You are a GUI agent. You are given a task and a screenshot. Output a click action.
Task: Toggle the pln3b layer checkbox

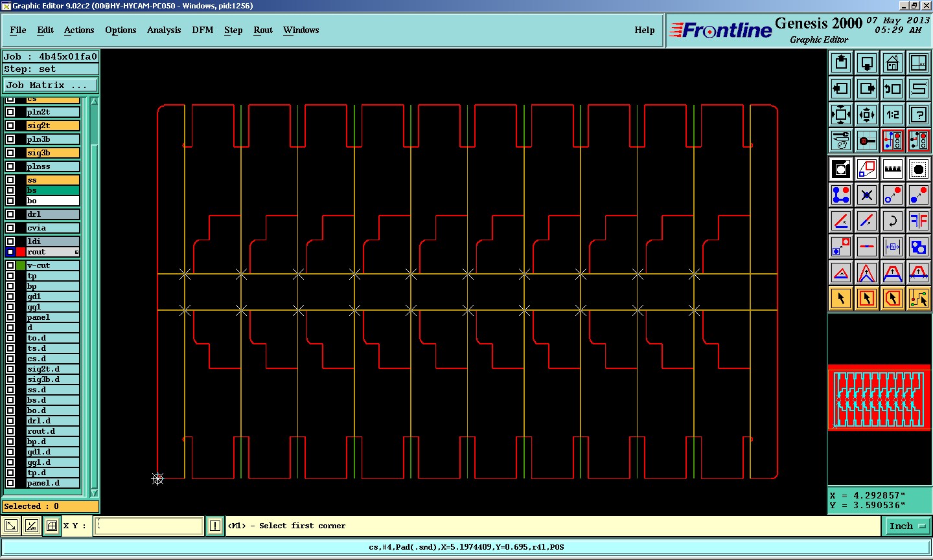pyautogui.click(x=10, y=139)
